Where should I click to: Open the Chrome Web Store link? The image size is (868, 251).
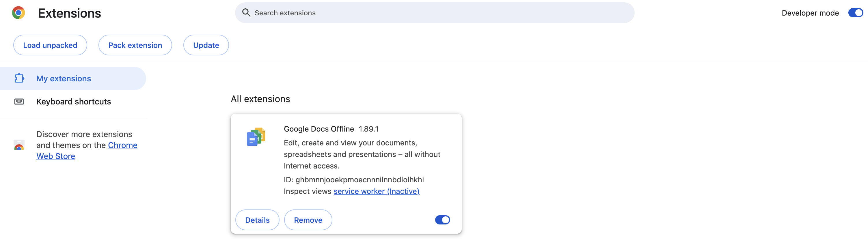[122, 145]
